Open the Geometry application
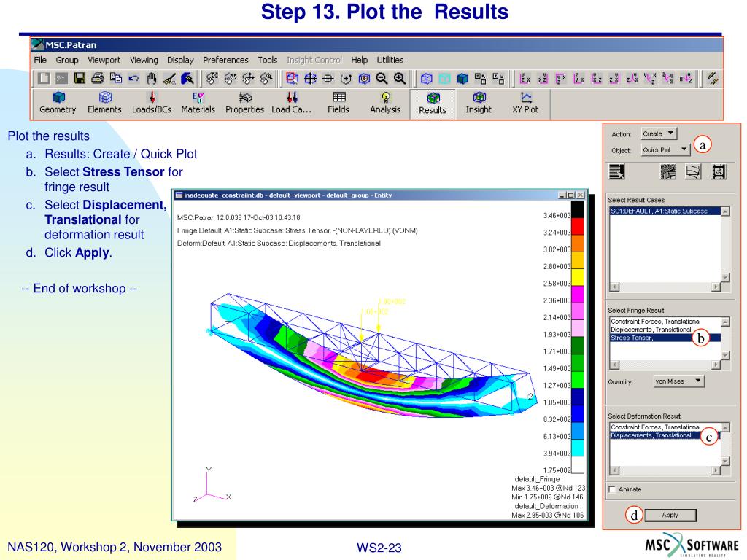Screen dimensions: 747x560 (58, 103)
